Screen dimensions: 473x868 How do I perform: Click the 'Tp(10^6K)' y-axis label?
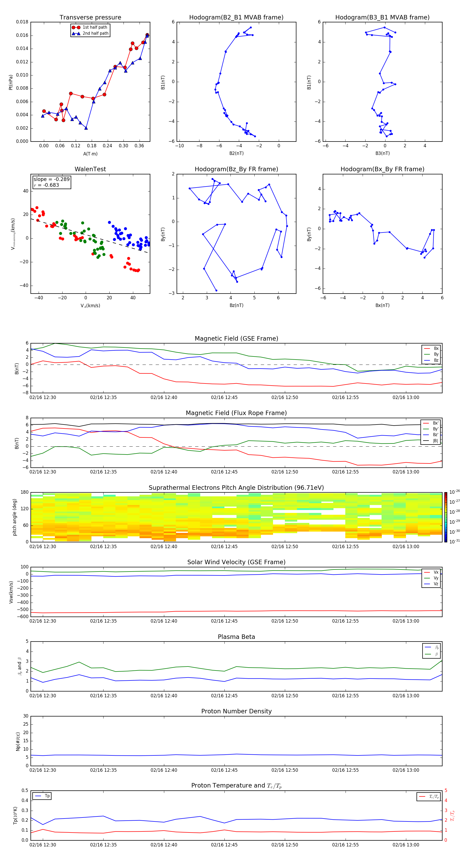point(15,816)
